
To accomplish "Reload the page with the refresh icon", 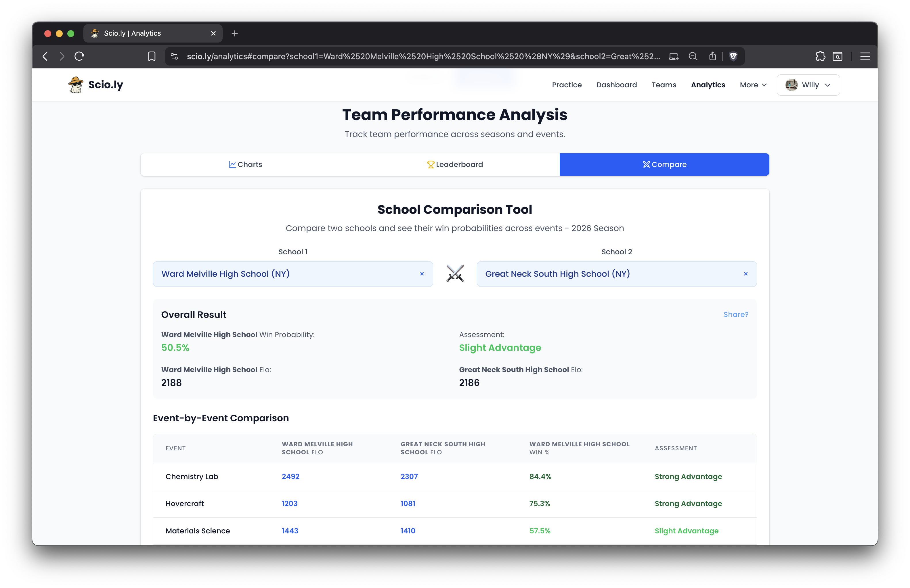I will point(79,57).
